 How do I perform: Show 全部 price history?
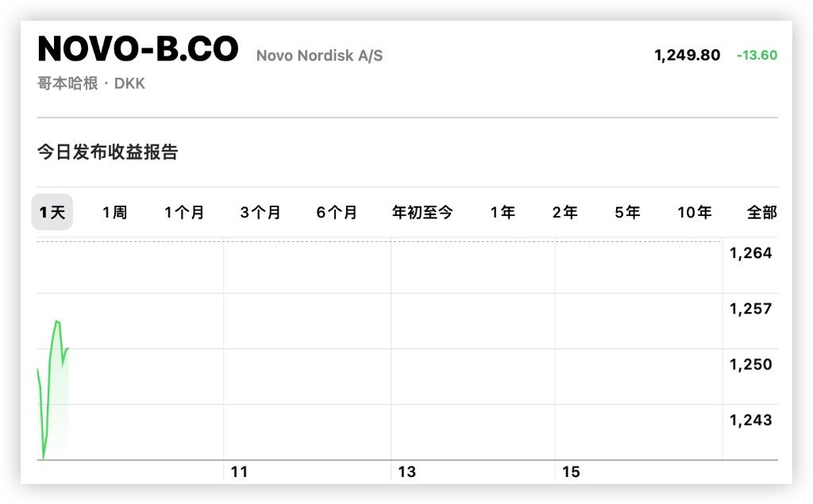click(x=761, y=212)
